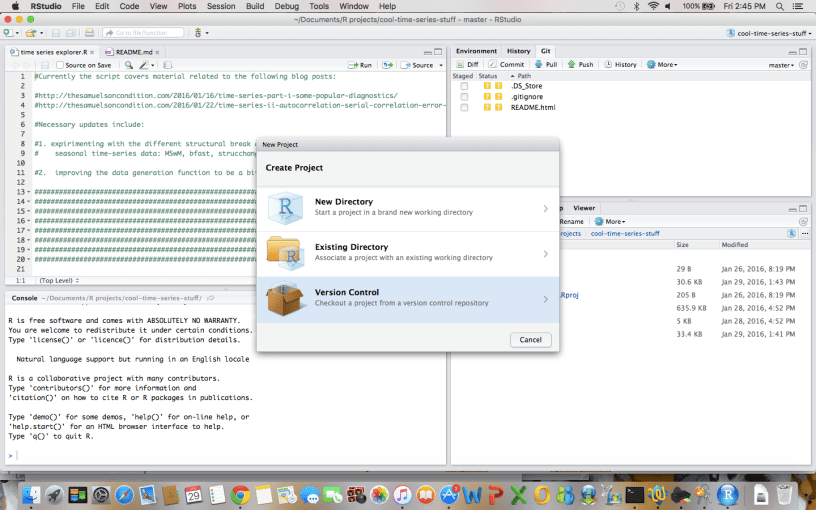
Task: Run the current line with Run button
Action: pos(361,65)
